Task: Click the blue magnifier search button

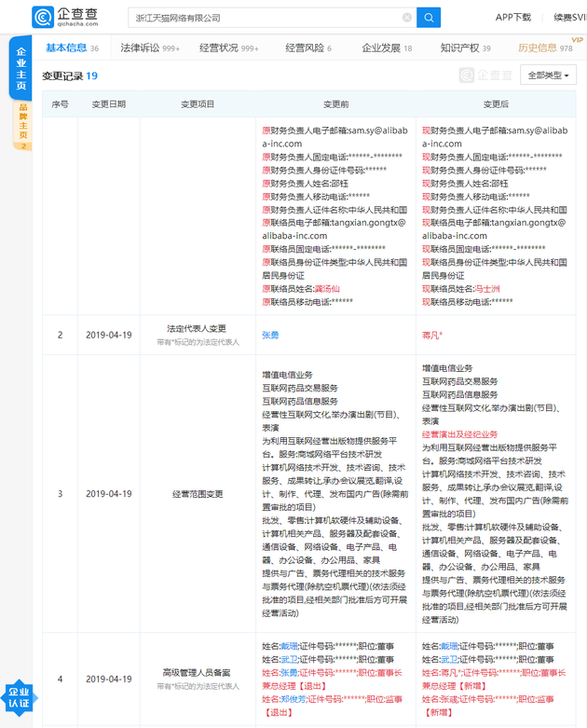Action: (429, 18)
